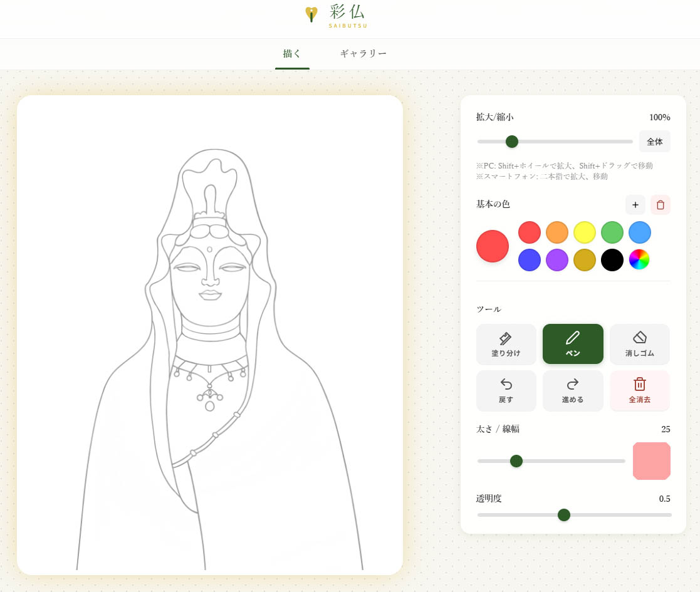Switch to the ギャラリー tab
The width and height of the screenshot is (700, 592).
point(363,54)
